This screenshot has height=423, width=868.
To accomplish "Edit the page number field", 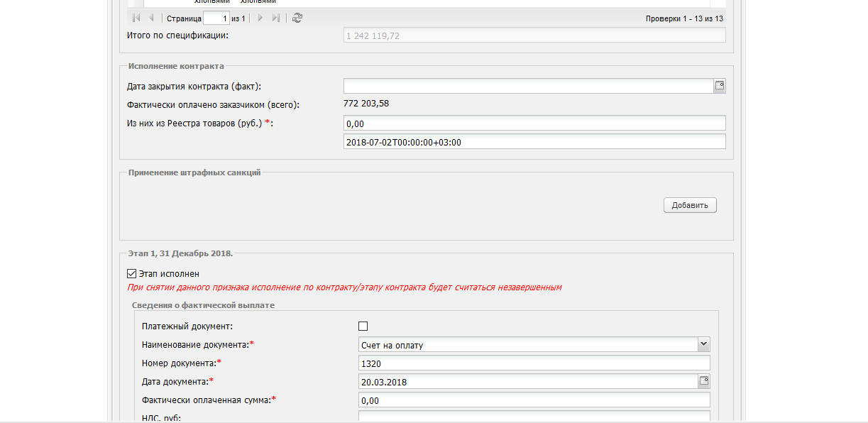I will (216, 18).
